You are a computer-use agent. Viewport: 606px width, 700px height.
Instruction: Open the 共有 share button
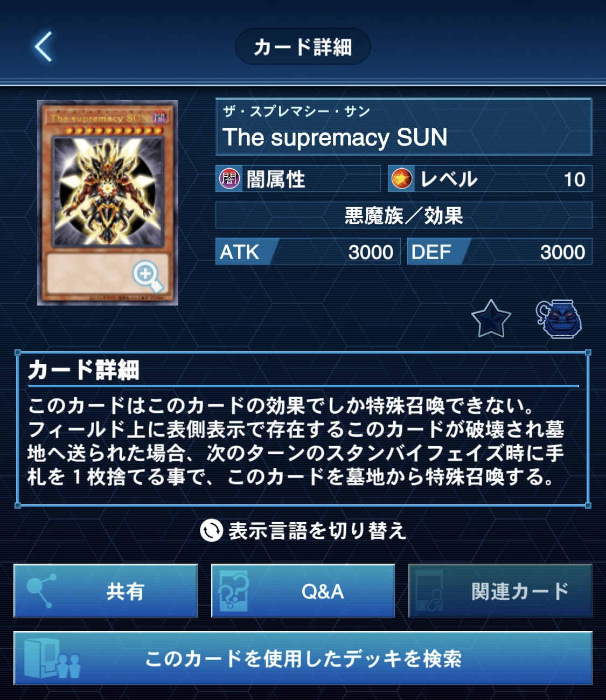coord(106,591)
